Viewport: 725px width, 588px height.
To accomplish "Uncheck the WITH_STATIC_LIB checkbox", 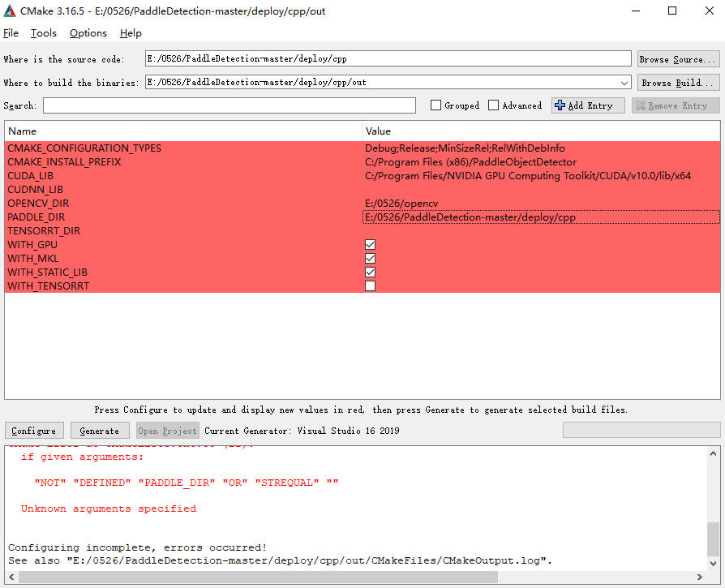I will click(370, 273).
